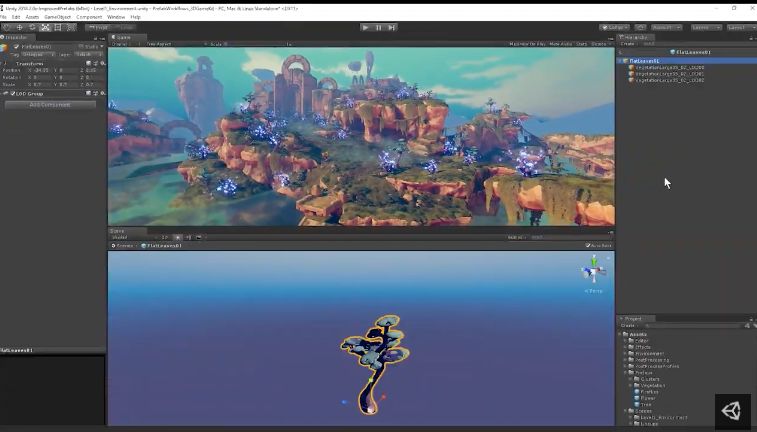Select the Move tool
Viewport: 757px width, 432px height.
click(20, 28)
